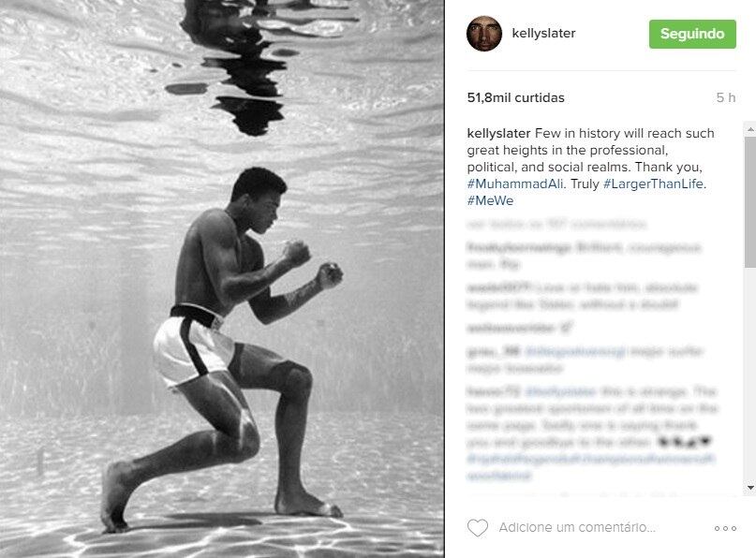Viewport: 756px width, 558px height.
Task: Open the #MeWe hashtag
Action: click(x=490, y=201)
